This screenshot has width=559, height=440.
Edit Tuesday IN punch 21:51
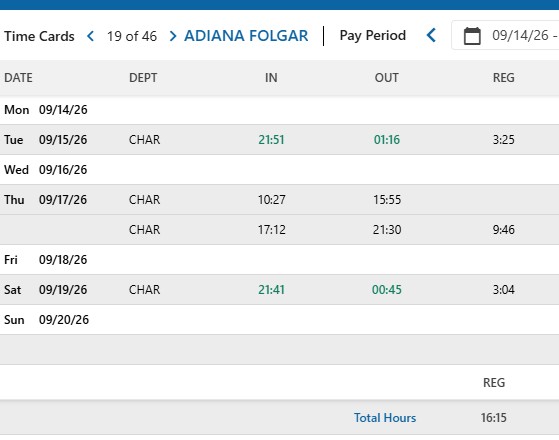pos(271,140)
